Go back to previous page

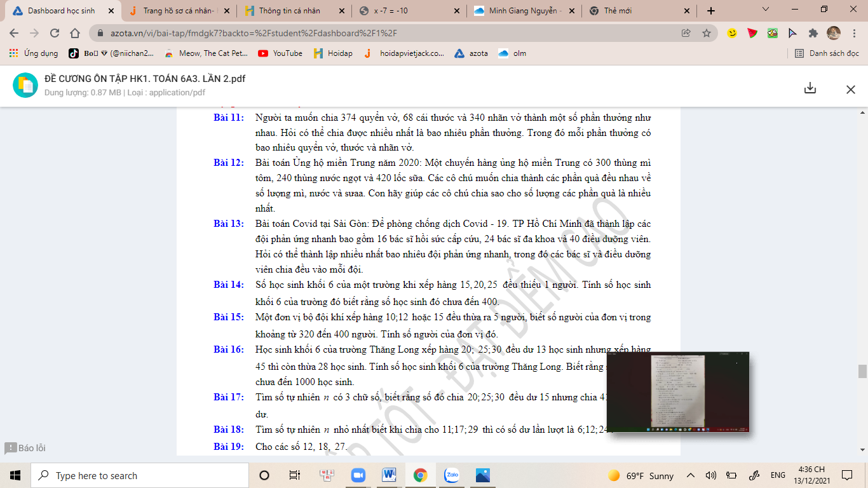click(14, 33)
